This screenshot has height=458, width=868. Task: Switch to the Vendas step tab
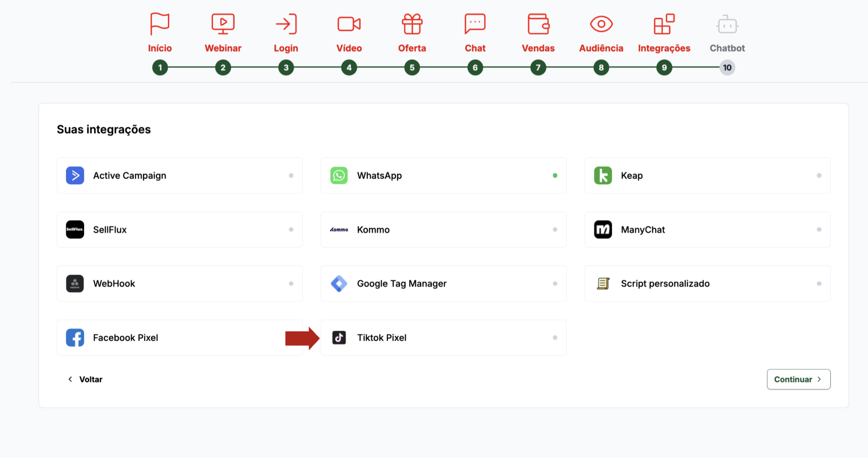[x=538, y=48]
